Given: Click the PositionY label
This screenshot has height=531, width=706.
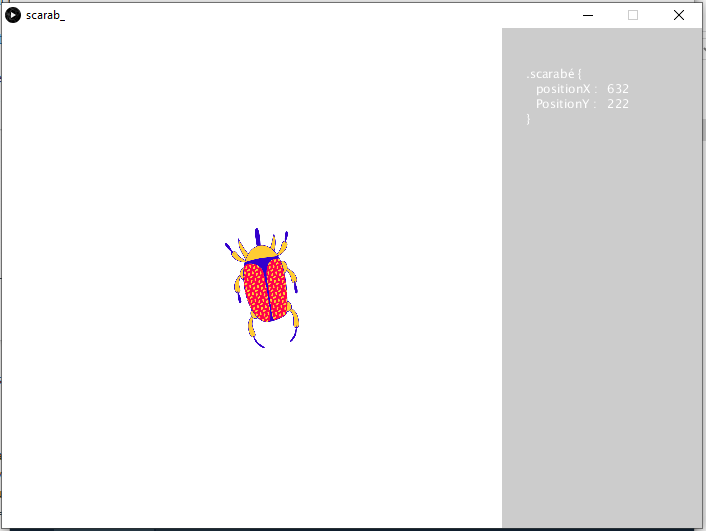Looking at the screenshot, I should pos(565,104).
